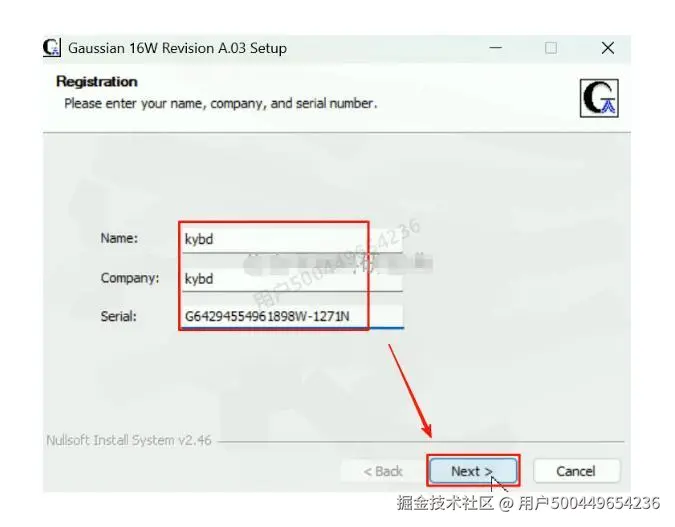Click into the Name input field
Viewport: 675px width, 527px height.
click(x=292, y=239)
